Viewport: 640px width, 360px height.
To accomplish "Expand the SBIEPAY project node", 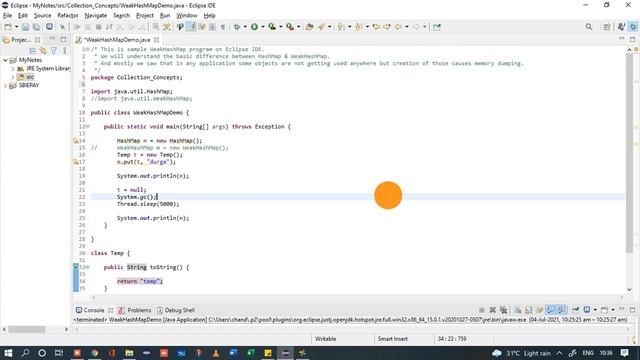I will click(x=5, y=85).
